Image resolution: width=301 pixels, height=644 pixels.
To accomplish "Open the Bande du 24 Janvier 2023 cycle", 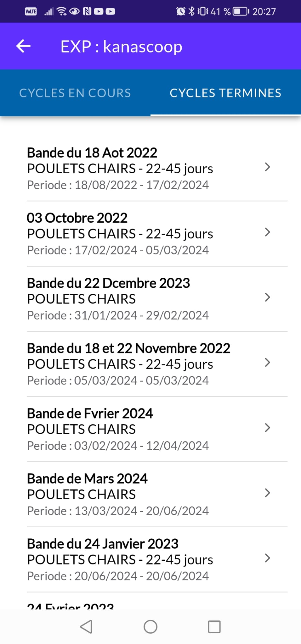I will click(x=120, y=559).
